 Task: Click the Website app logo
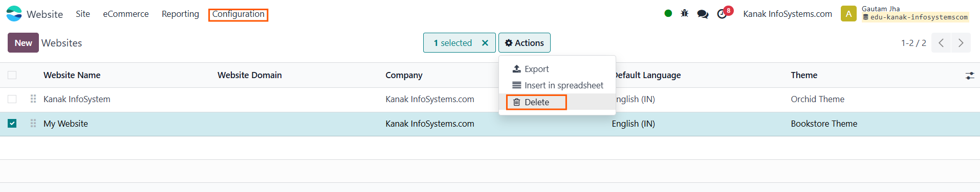coord(14,14)
